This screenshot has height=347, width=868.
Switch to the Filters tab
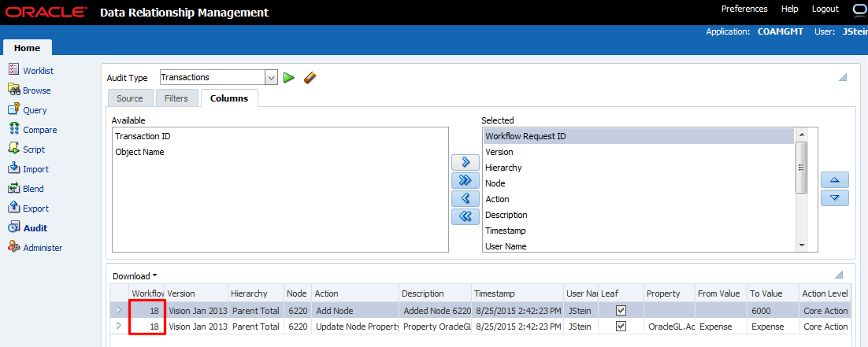176,98
